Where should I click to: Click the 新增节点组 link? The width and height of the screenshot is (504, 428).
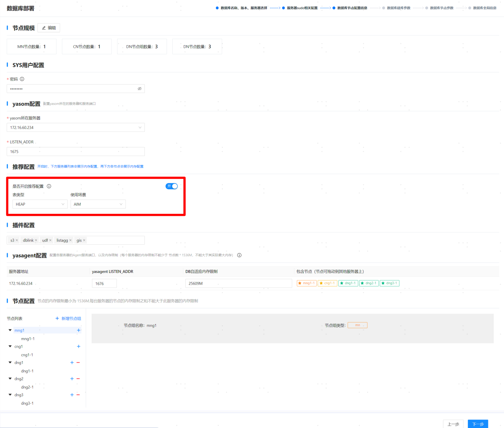[x=68, y=318]
